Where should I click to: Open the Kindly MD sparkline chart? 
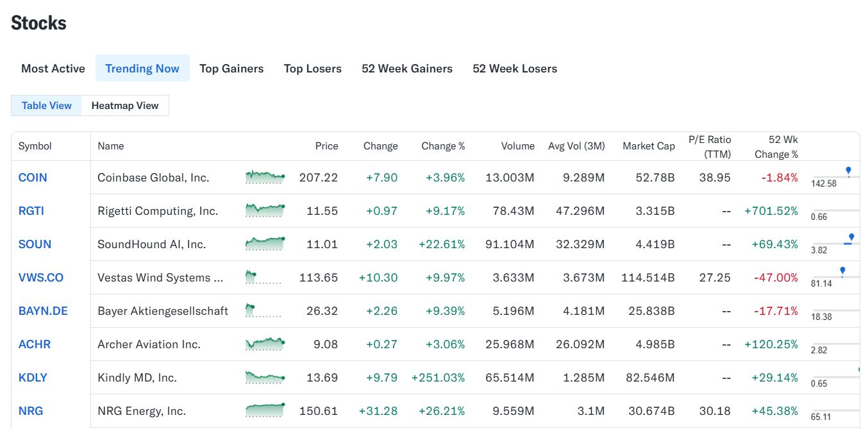point(265,377)
